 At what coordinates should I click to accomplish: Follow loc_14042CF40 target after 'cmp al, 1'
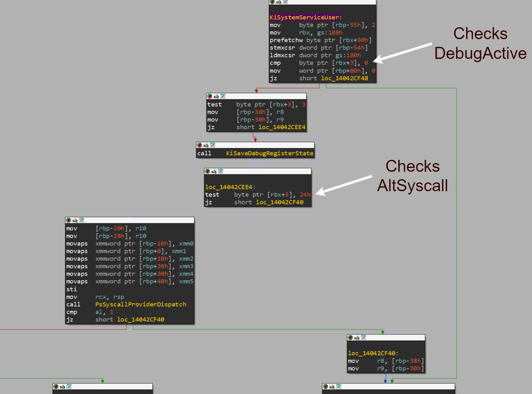141,320
